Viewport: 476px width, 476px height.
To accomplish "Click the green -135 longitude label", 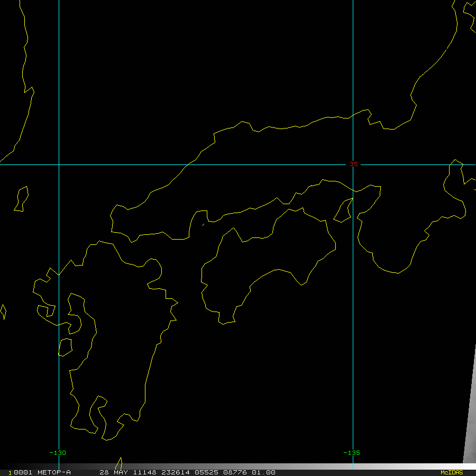I will point(352,453).
